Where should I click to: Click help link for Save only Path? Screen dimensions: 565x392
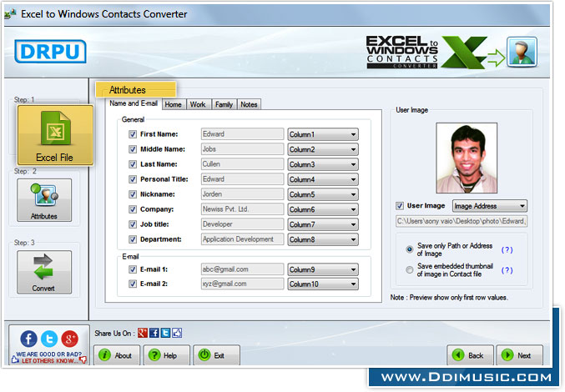(507, 250)
